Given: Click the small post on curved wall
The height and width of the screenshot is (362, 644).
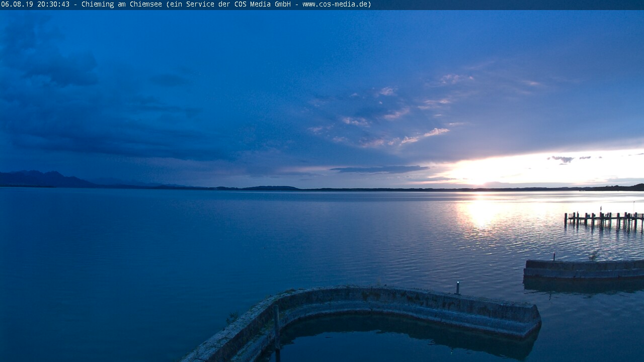Looking at the screenshot, I should pyautogui.click(x=458, y=288).
